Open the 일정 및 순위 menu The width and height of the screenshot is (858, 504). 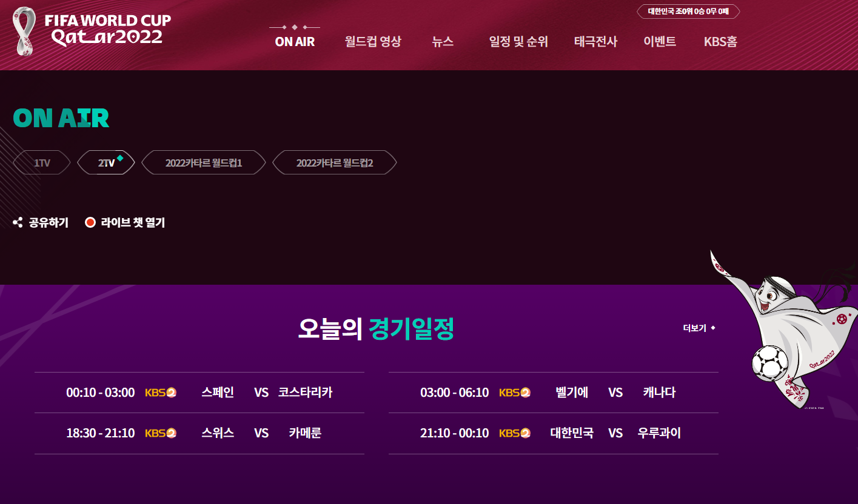518,42
